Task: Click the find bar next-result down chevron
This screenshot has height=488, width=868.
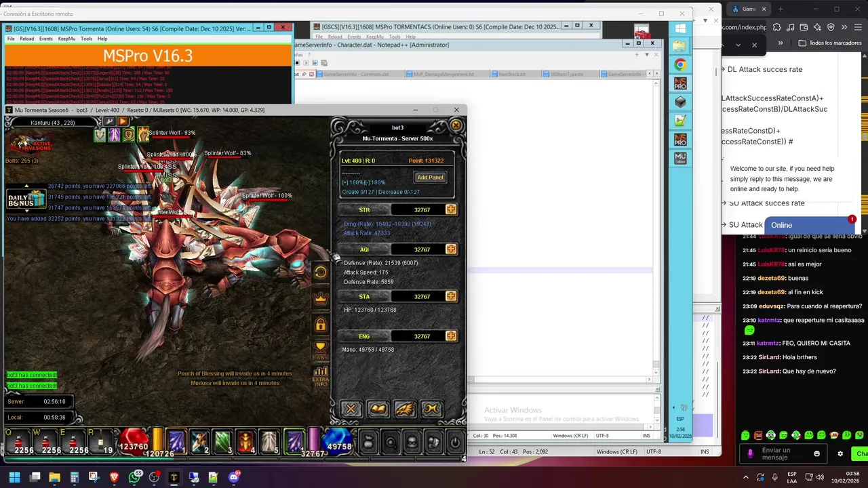Action: tap(738, 45)
